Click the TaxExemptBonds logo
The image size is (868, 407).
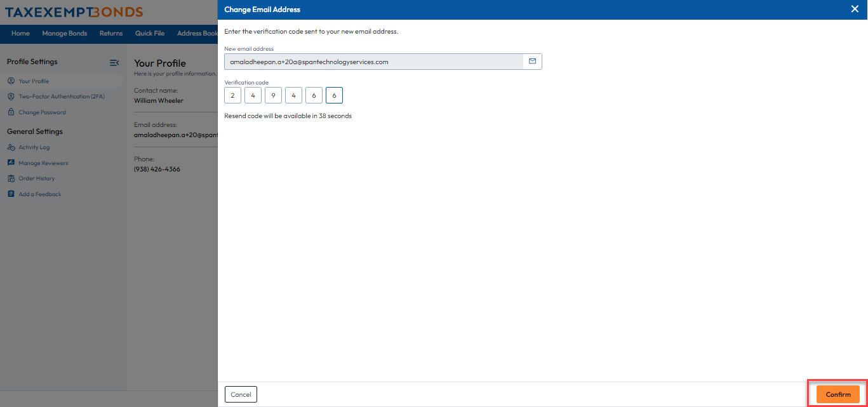tap(74, 12)
